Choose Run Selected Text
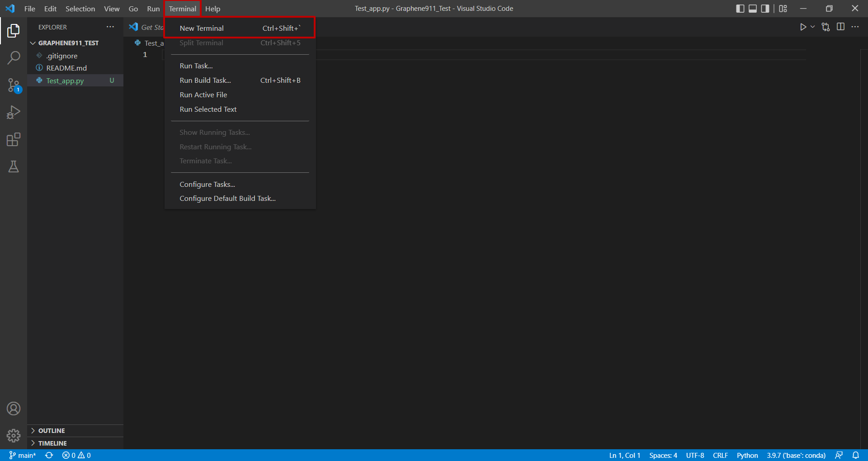The width and height of the screenshot is (868, 461). [240, 109]
